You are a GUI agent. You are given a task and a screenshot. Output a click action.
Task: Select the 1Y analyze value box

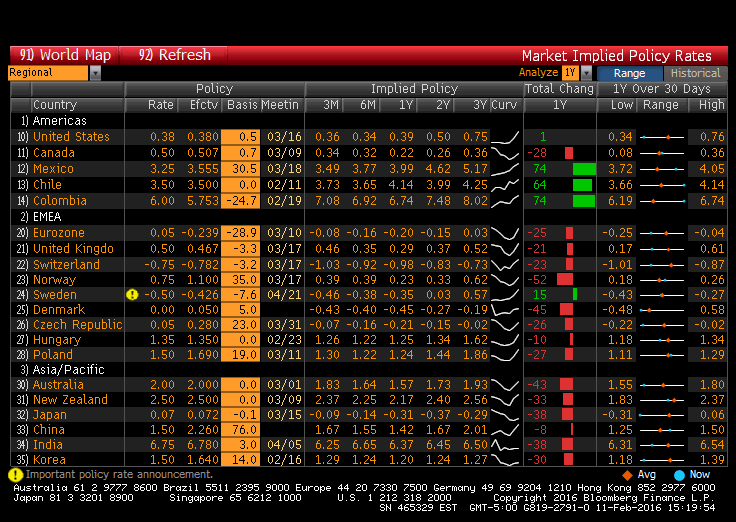click(x=570, y=73)
